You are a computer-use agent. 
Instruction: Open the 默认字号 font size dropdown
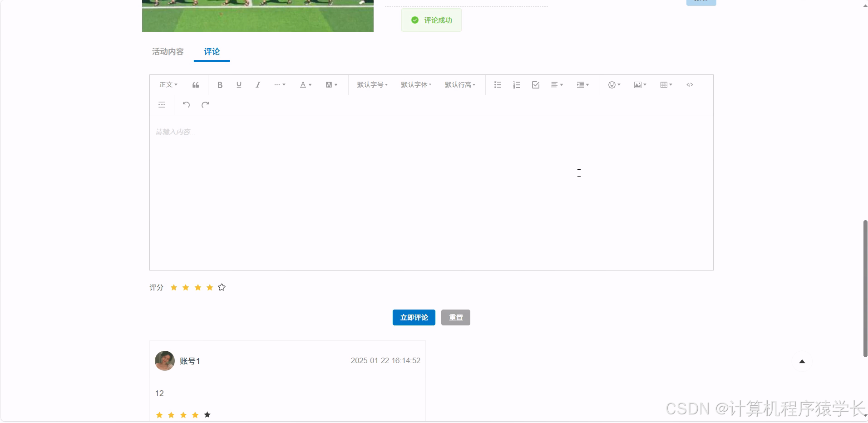click(x=371, y=85)
